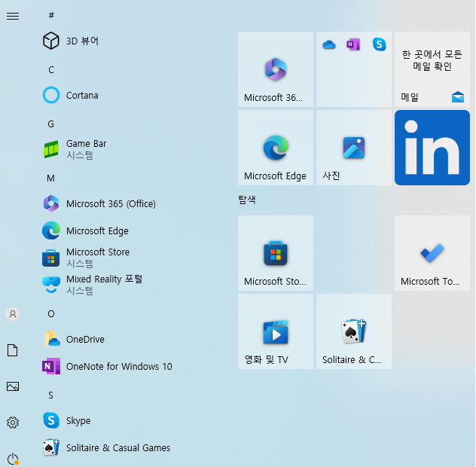Open OneDrive cloud icon in tile folder
Screen dimensions: 476x467
click(329, 45)
